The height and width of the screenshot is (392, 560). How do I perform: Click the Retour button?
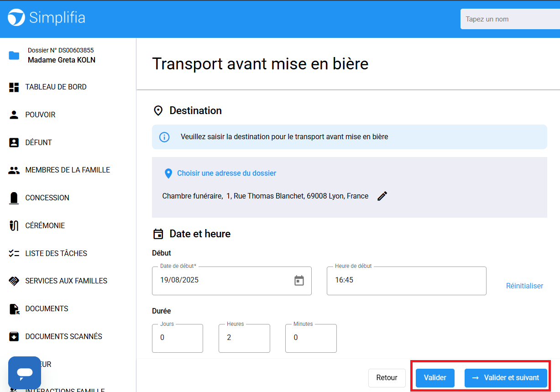coord(387,378)
